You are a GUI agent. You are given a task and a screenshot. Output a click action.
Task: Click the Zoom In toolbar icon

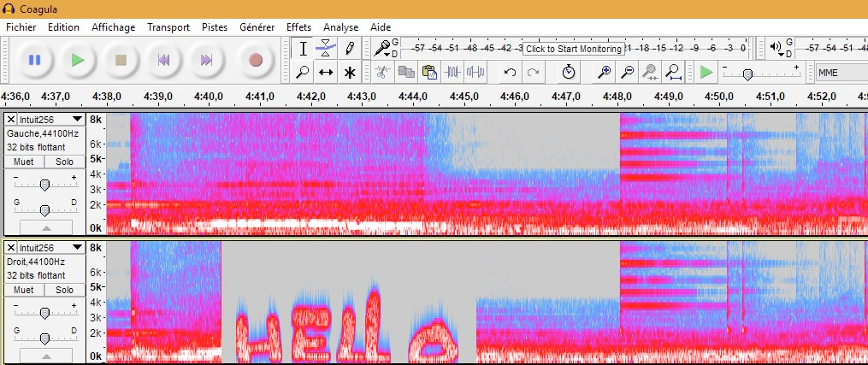coord(605,72)
